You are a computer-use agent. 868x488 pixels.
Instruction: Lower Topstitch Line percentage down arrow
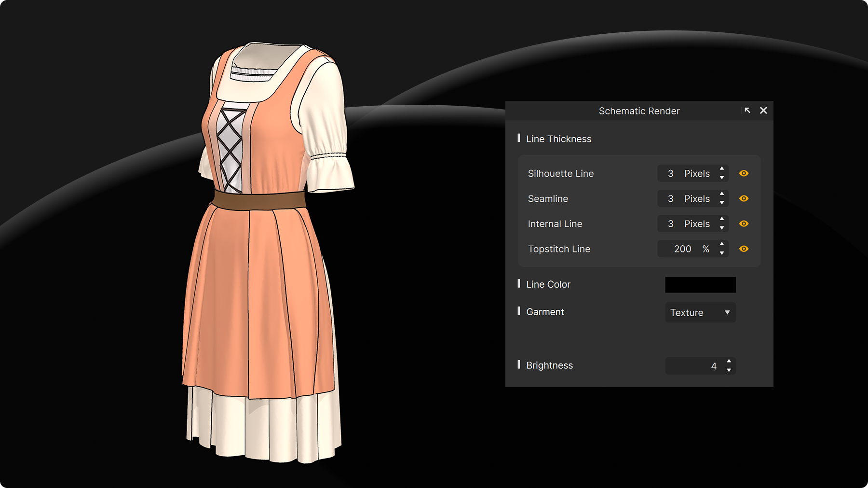[722, 253]
